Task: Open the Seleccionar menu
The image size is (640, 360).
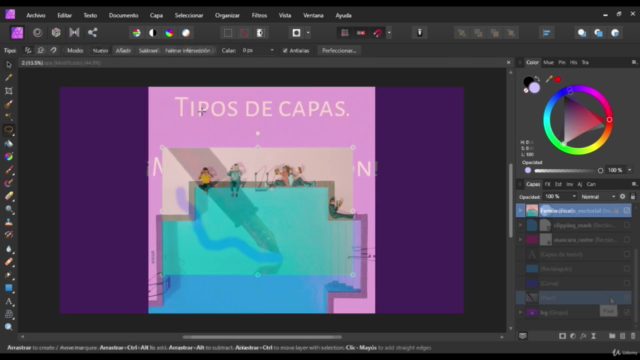Action: [x=189, y=16]
